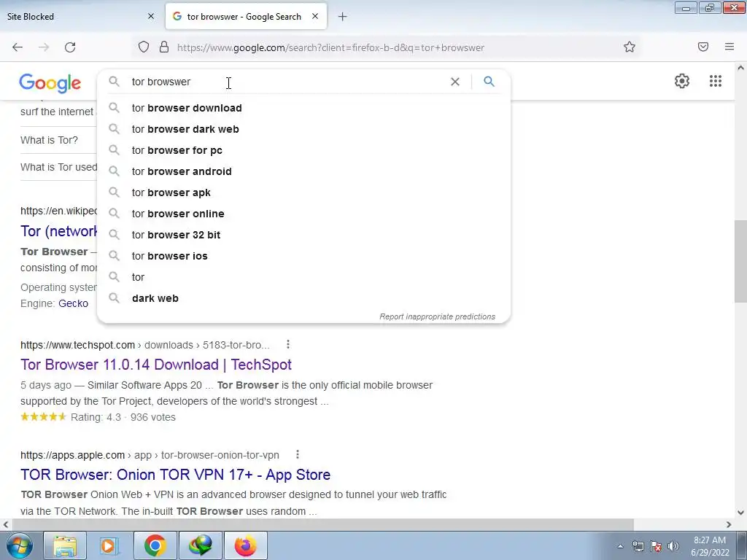
Task: Open Google Chrome from the taskbar
Action: (x=155, y=545)
